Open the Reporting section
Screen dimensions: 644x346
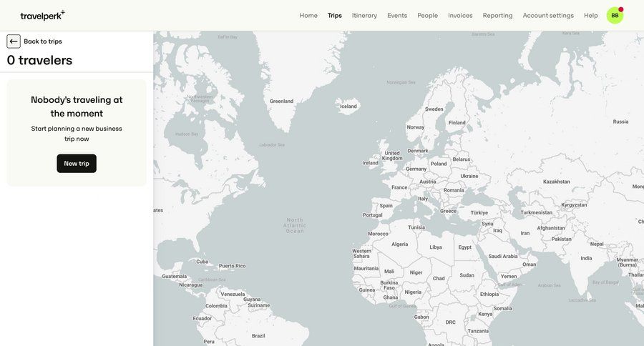(x=497, y=15)
